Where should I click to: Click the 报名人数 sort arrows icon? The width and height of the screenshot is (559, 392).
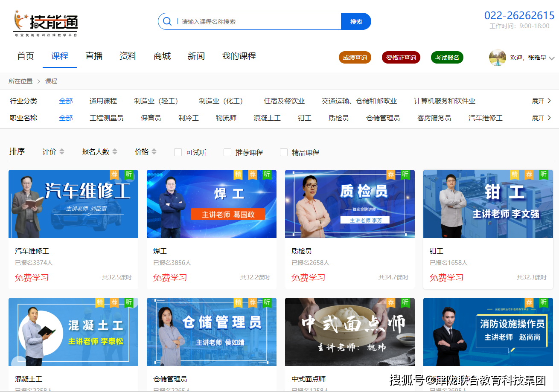pos(115,151)
